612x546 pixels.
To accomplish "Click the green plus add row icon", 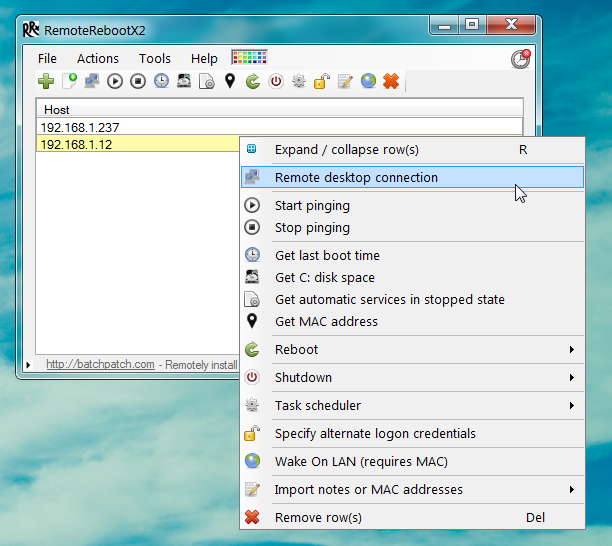I will pos(46,81).
